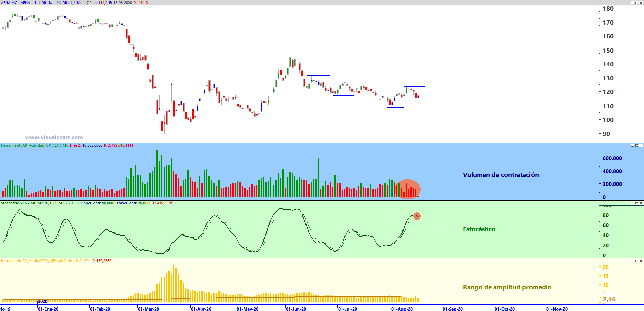
Task: Click the 'UpperBand: 80,0000' parameter
Action: click(98, 203)
